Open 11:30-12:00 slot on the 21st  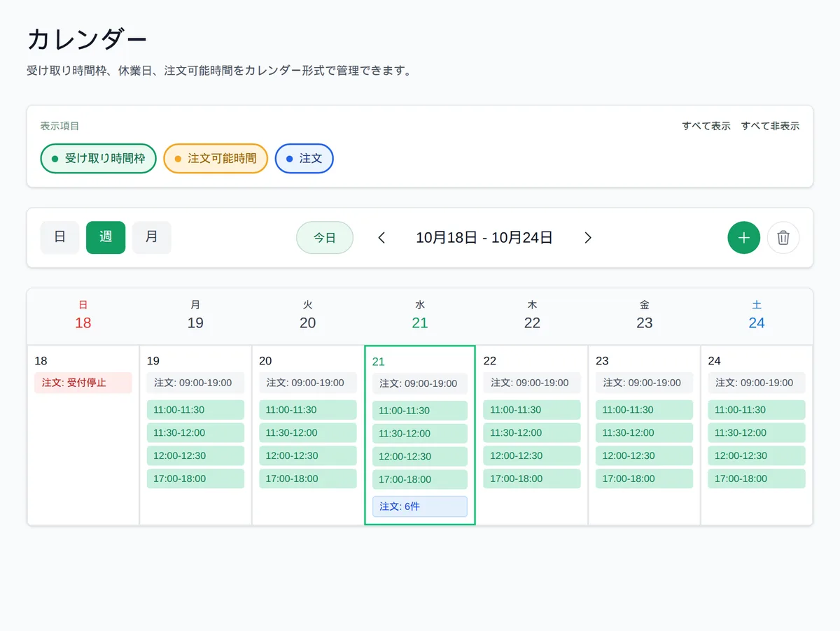tap(420, 434)
